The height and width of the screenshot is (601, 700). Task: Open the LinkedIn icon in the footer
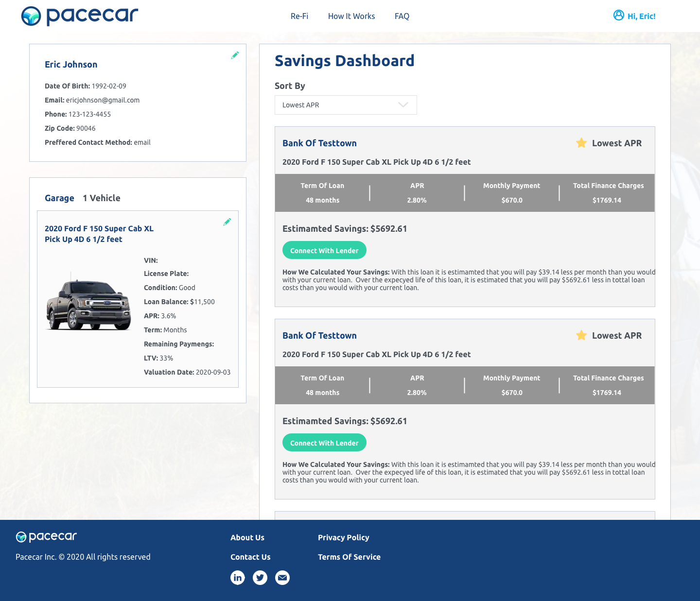point(238,578)
